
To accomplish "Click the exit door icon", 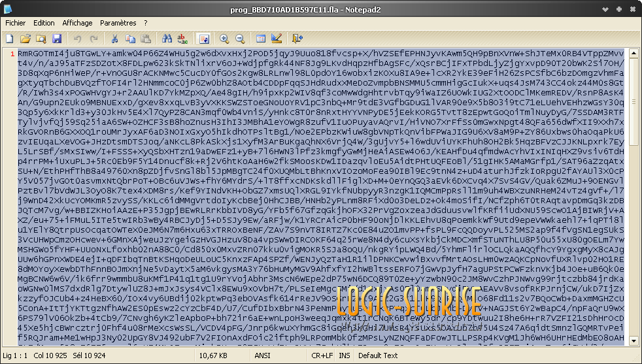I will click(x=297, y=39).
